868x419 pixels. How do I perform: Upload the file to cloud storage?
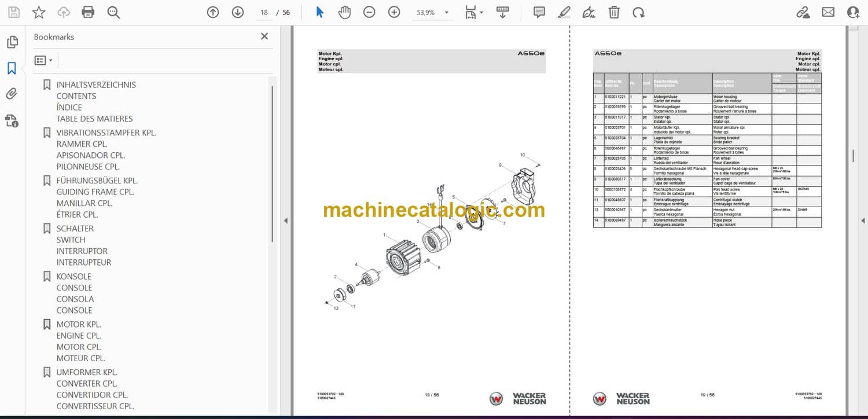click(64, 12)
